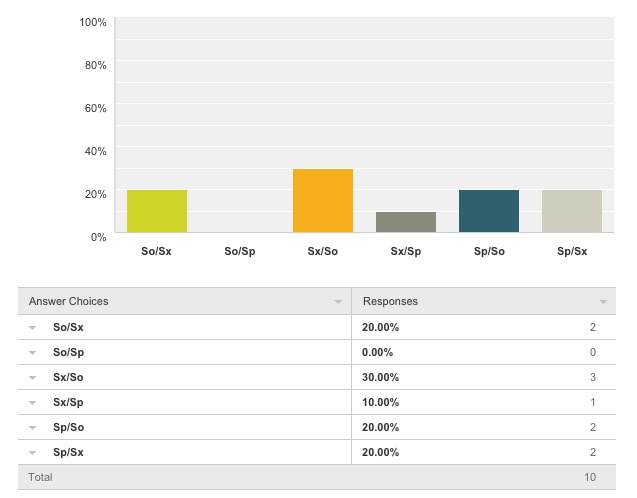Click the orange Sx/So bar
This screenshot has height=498, width=637.
[322, 200]
